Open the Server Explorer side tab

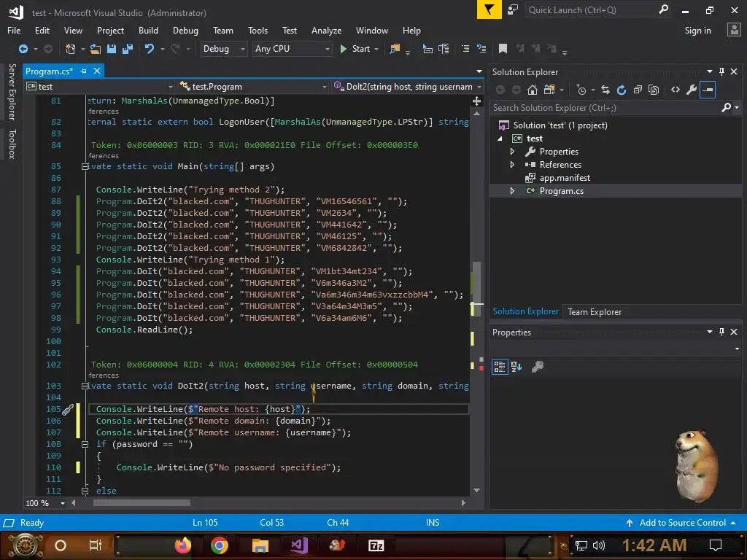(12, 91)
